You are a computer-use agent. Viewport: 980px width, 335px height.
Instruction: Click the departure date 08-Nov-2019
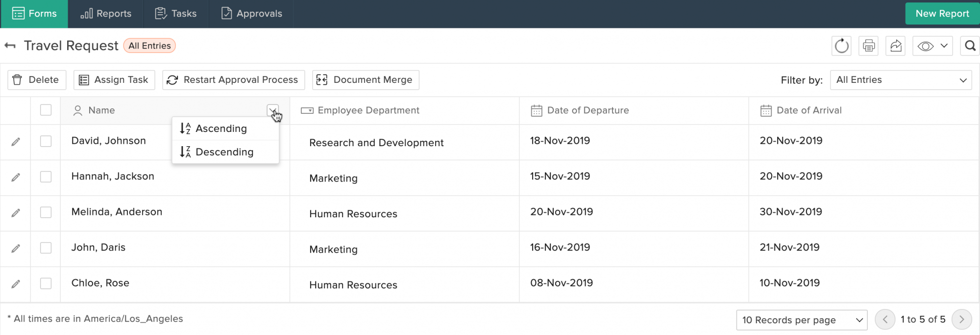pos(562,283)
